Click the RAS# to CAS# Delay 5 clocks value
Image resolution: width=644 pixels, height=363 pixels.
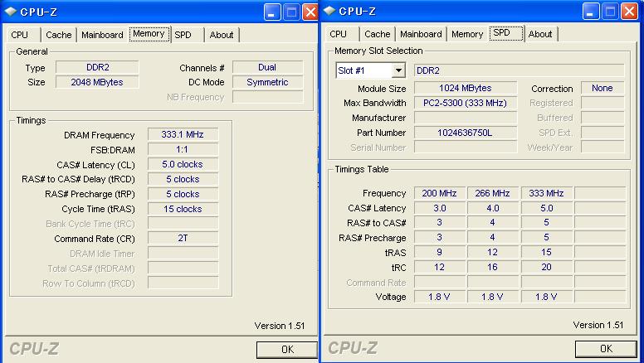[183, 179]
